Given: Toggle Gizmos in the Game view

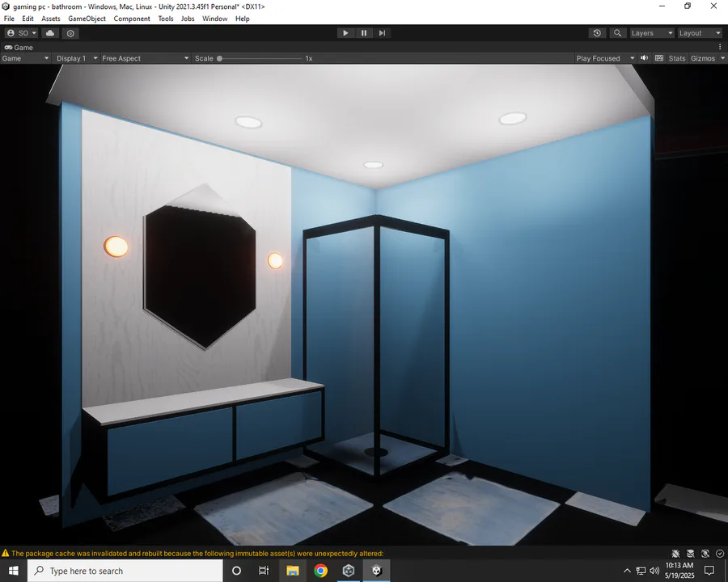Looking at the screenshot, I should click(703, 58).
